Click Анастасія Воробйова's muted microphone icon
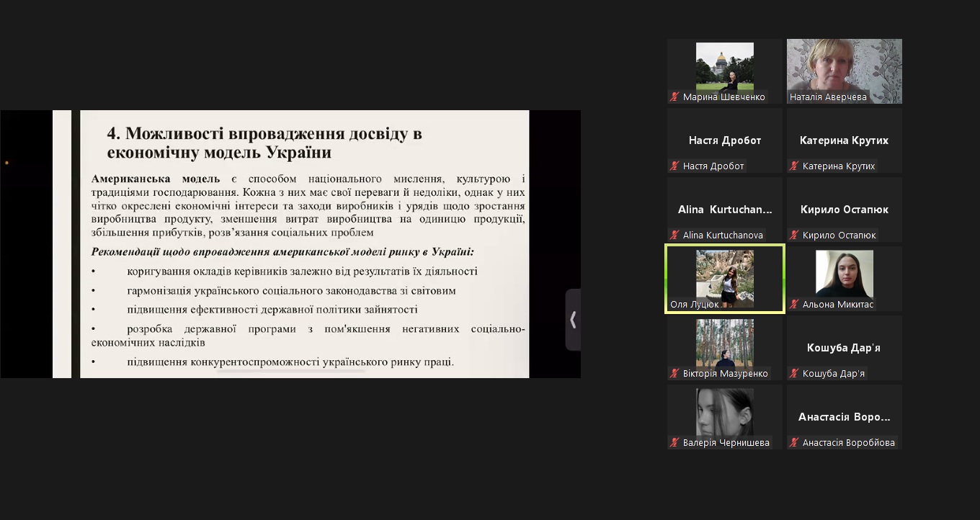The height and width of the screenshot is (520, 980). [795, 443]
